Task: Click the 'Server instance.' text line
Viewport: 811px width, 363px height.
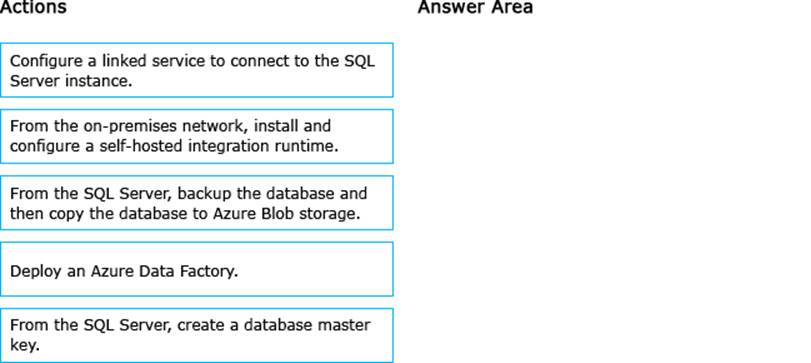Action: tap(70, 81)
